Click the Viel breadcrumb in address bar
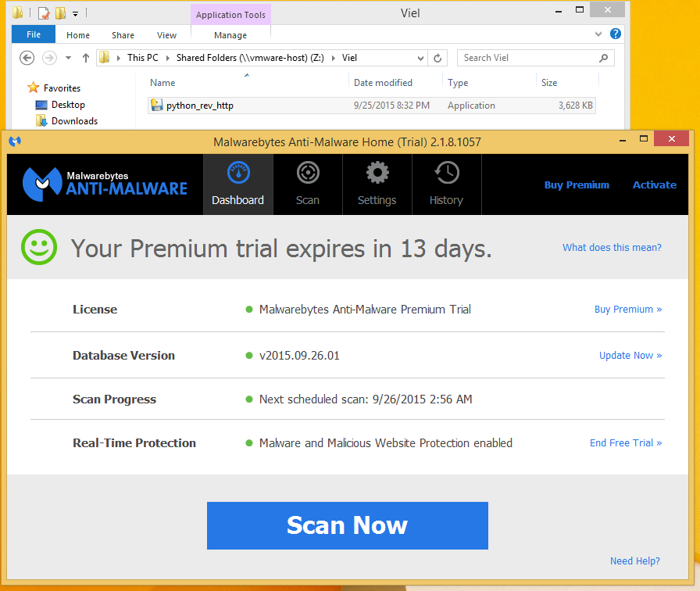The image size is (700, 591). (349, 58)
